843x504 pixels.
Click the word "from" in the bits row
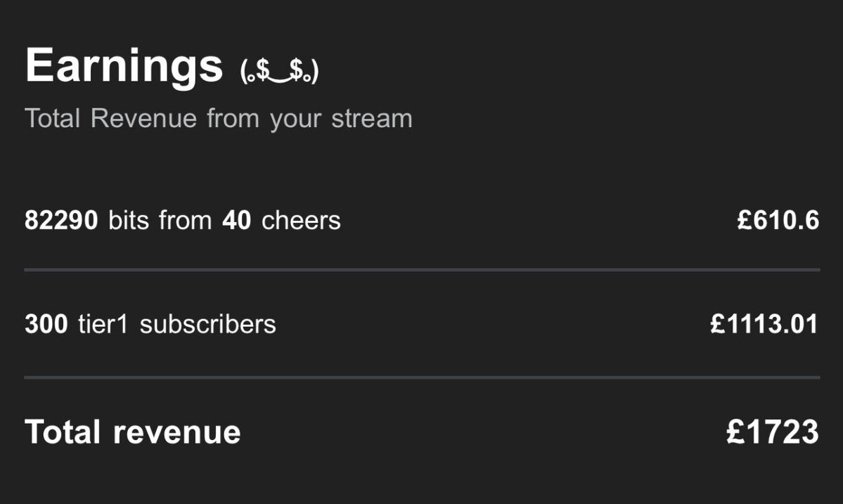[186, 221]
